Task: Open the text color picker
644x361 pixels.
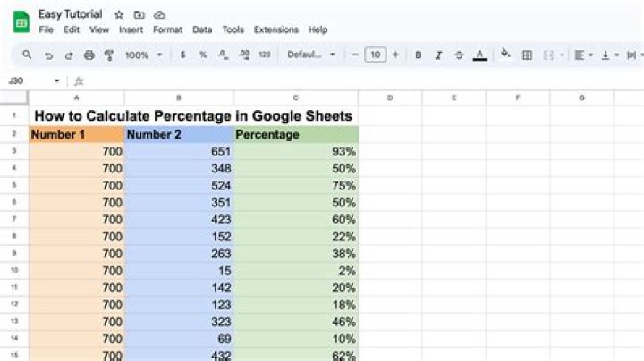Action: [x=479, y=55]
